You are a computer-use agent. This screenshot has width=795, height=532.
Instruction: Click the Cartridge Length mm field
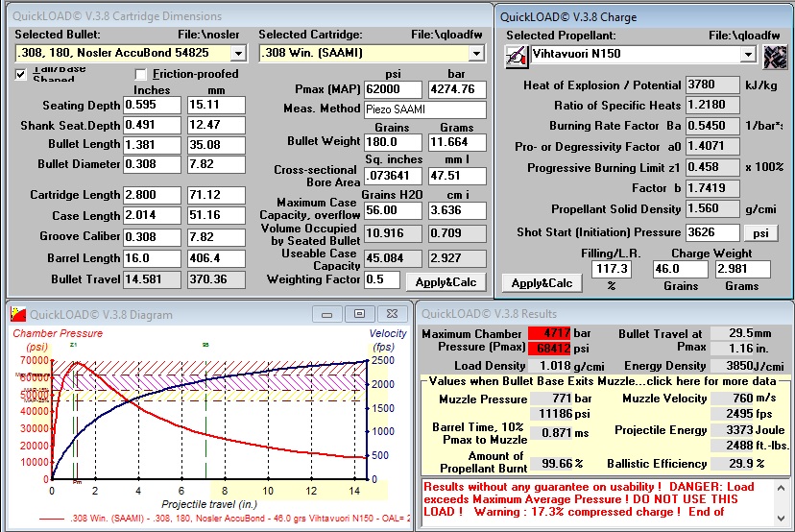(216, 195)
